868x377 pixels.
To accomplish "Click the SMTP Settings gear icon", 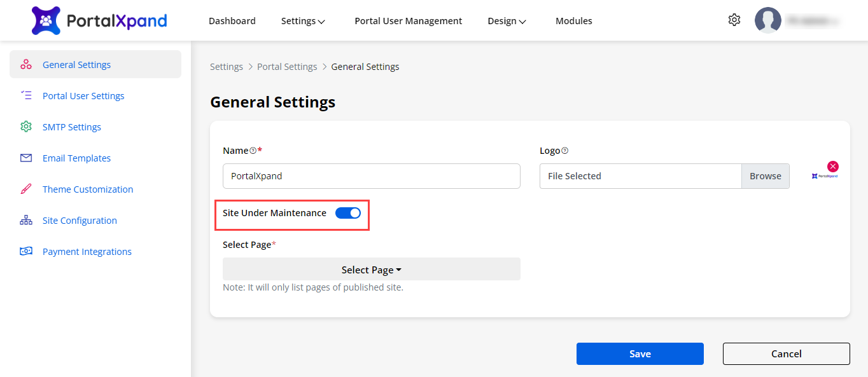I will click(x=26, y=127).
